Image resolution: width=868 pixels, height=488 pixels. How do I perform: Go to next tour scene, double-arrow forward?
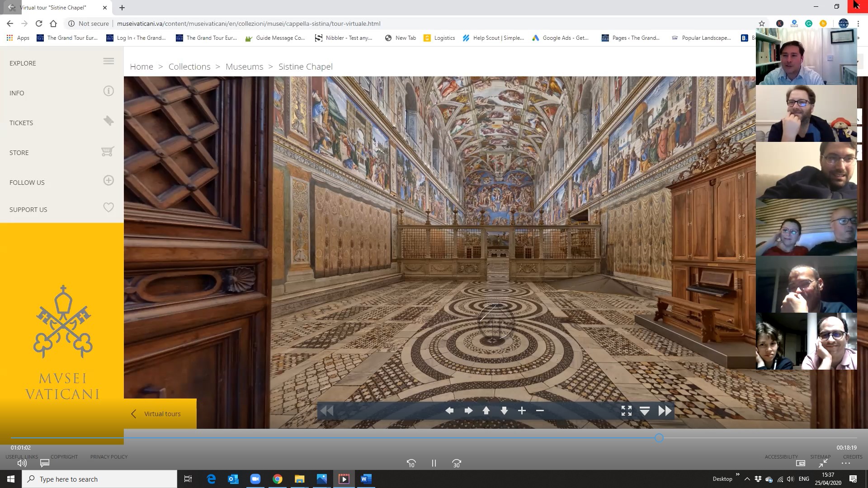pyautogui.click(x=665, y=411)
